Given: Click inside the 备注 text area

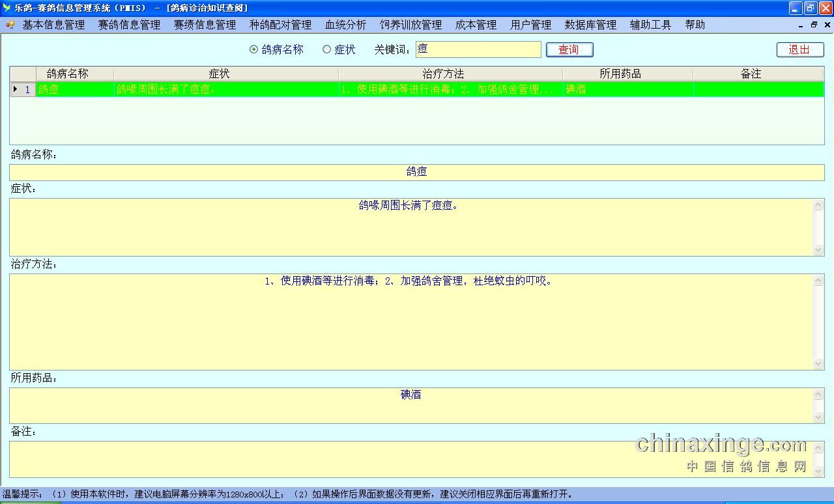Looking at the screenshot, I should pos(411,459).
